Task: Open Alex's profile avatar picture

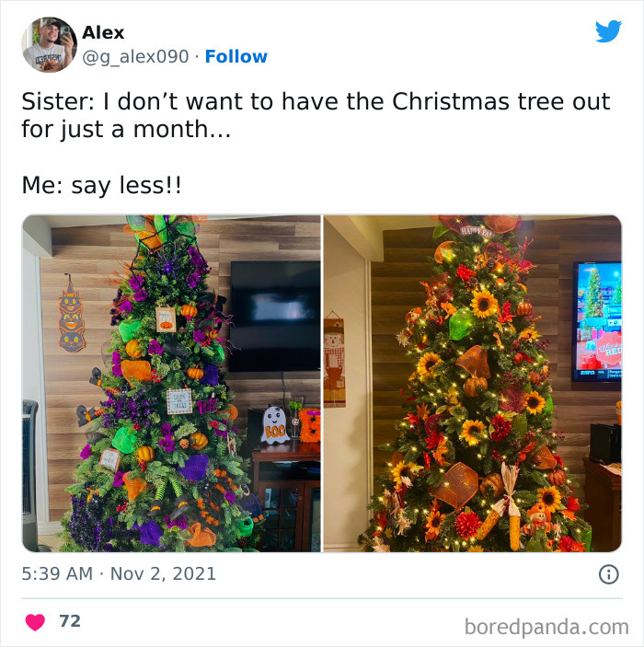Action: pyautogui.click(x=49, y=44)
